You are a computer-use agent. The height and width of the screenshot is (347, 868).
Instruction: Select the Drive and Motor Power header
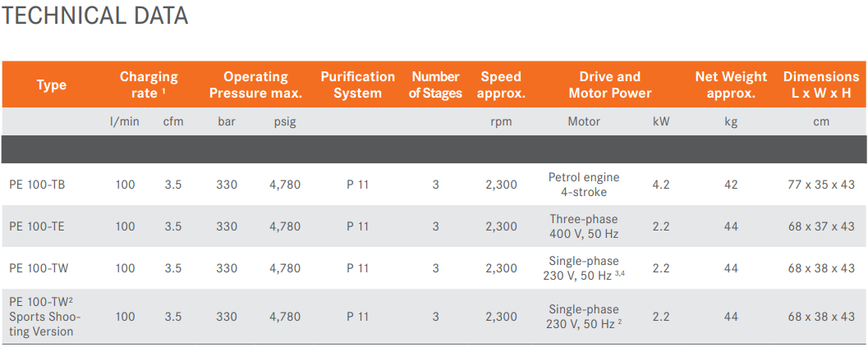[609, 84]
